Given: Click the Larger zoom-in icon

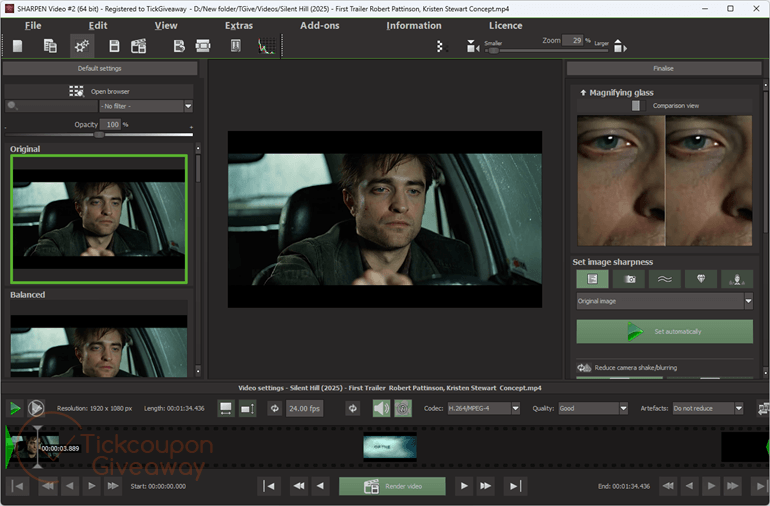Looking at the screenshot, I should pyautogui.click(x=620, y=46).
